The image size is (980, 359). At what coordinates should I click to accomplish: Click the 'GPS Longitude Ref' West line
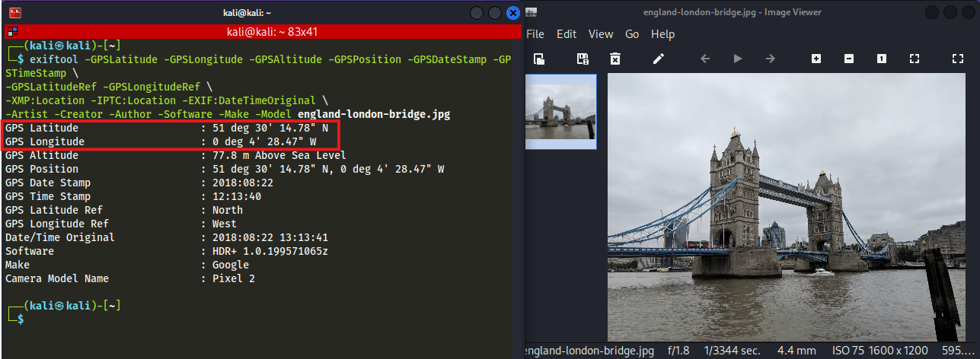[x=120, y=224]
